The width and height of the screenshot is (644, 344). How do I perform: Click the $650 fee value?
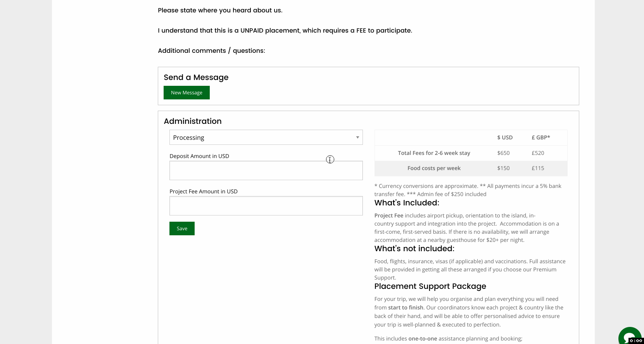click(x=503, y=153)
